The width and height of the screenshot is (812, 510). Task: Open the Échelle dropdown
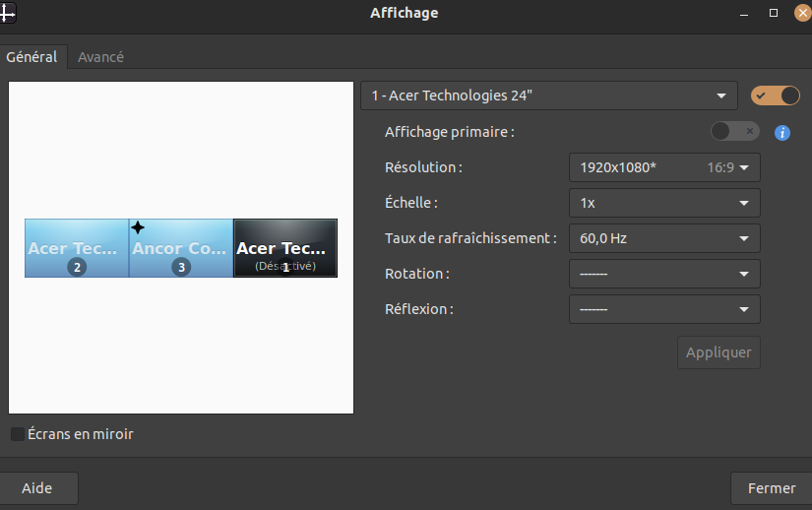664,203
